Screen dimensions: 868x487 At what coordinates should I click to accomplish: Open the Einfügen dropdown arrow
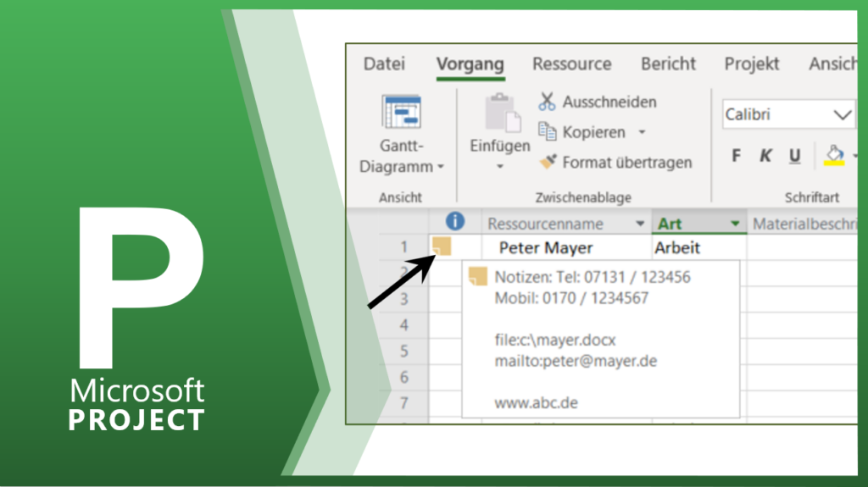[500, 166]
